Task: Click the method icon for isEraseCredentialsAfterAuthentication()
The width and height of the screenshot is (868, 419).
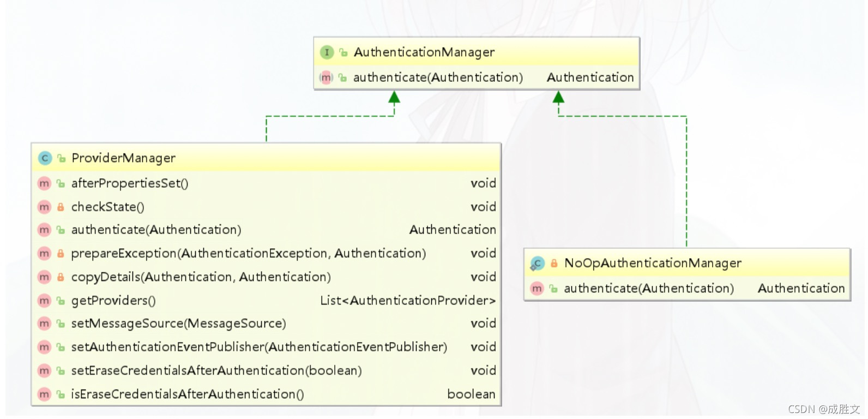Action: tap(44, 394)
